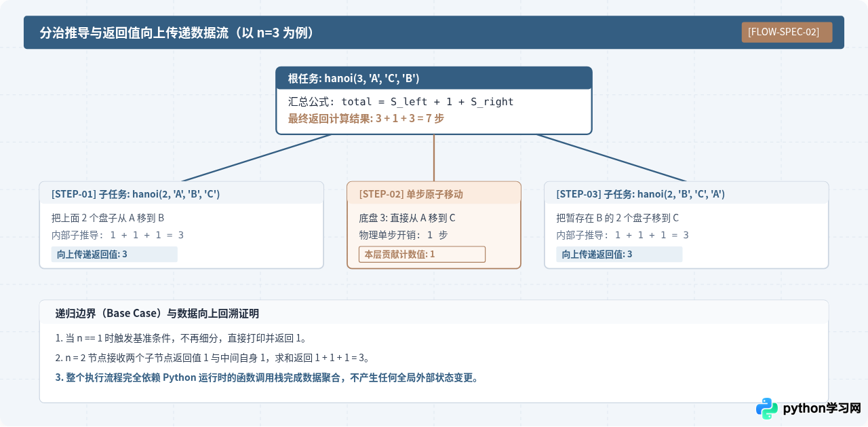The height and width of the screenshot is (427, 868).
Task: Click the text 把上面 2 个盘子从 A 移到 B
Action: [x=108, y=218]
